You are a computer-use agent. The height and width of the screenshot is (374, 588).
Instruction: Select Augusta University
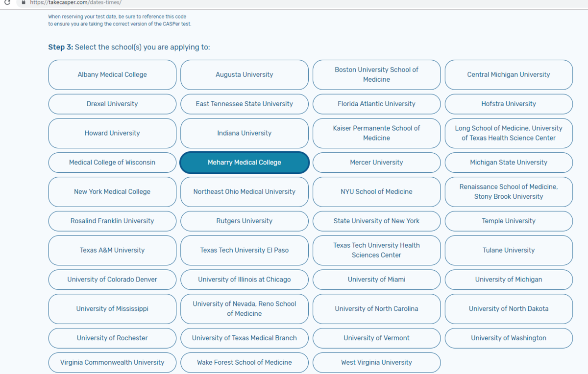(245, 74)
